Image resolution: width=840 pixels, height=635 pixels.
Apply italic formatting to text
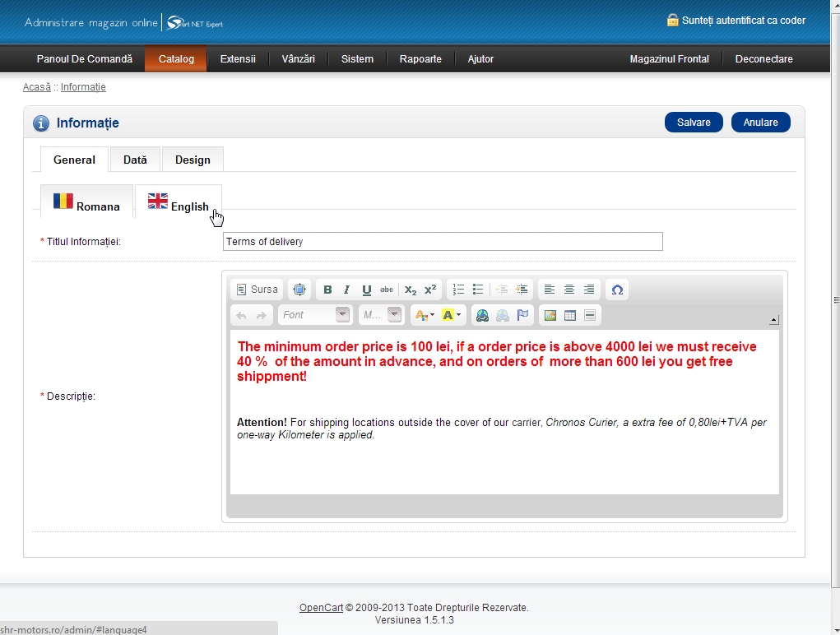pos(346,290)
